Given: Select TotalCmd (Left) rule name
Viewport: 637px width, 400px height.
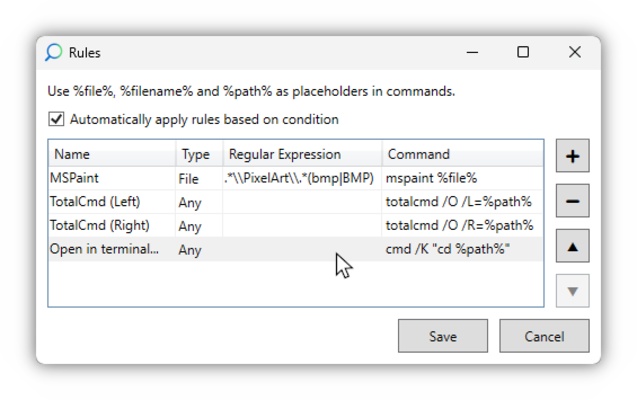Looking at the screenshot, I should 95,201.
